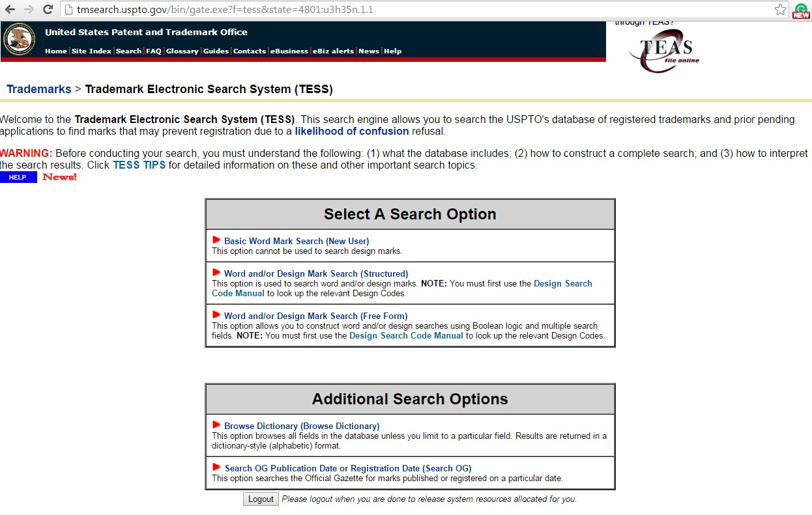Click the Trademark Electronic Search System (TESS) page heading
Viewport: 812px width, 515px height.
point(209,89)
